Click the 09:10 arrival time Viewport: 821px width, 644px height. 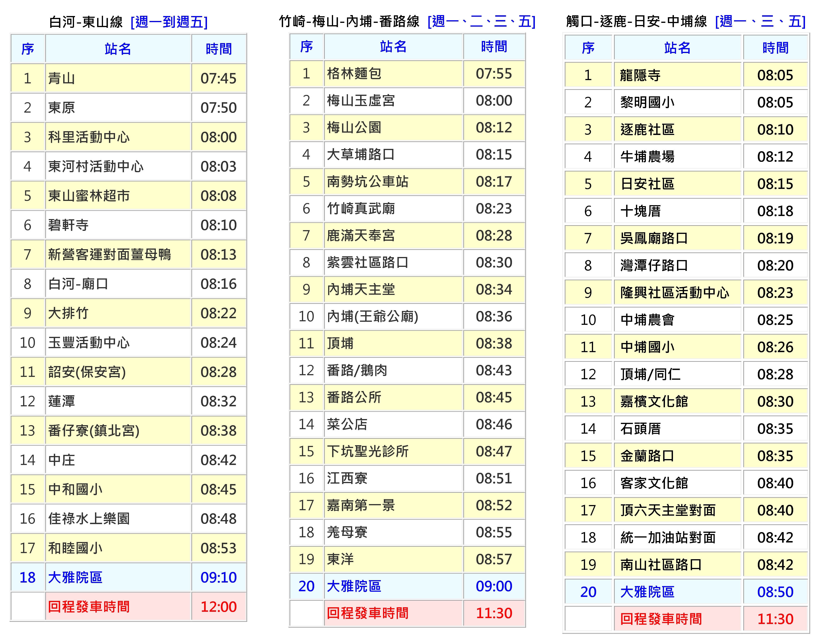click(219, 578)
